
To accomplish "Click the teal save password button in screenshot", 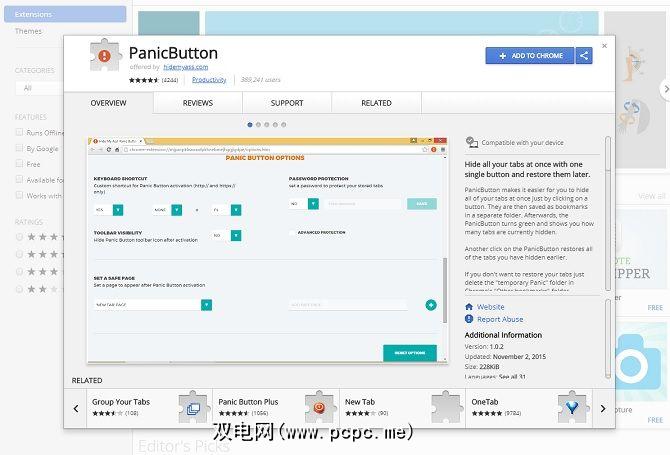I will click(422, 204).
